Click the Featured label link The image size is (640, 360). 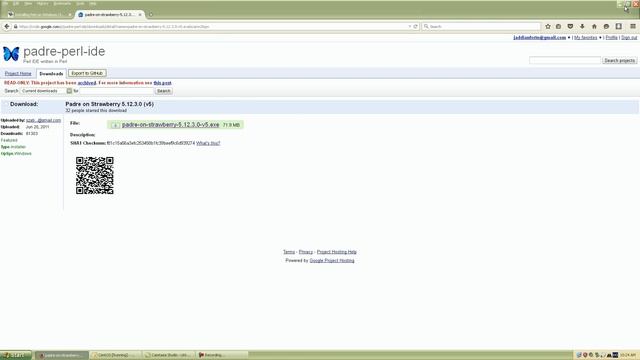9,140
